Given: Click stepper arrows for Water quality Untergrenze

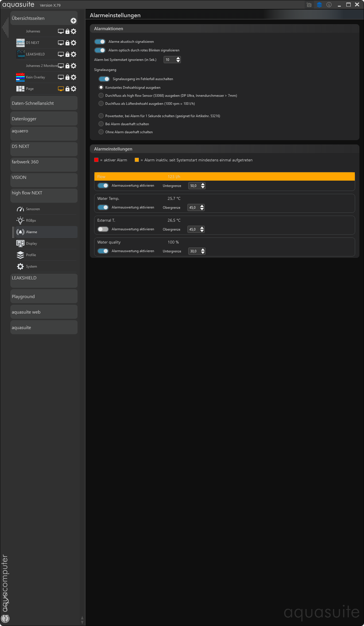Looking at the screenshot, I should coord(203,251).
